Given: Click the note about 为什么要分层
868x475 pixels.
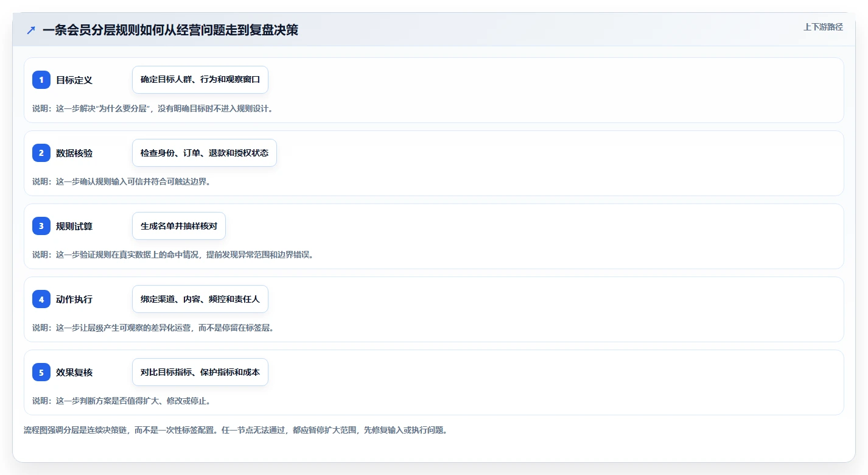Looking at the screenshot, I should pyautogui.click(x=153, y=108).
